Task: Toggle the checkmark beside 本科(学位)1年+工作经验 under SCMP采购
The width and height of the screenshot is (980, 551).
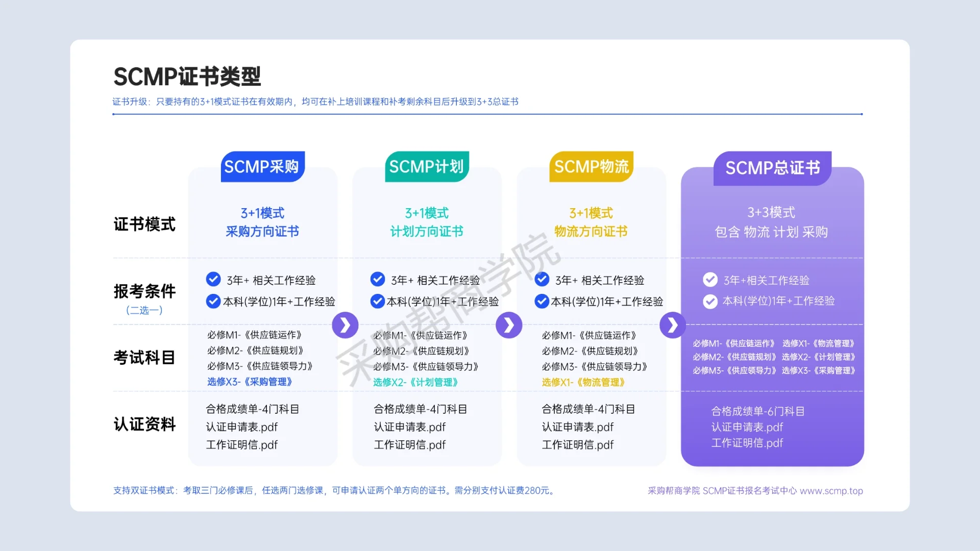Action: pos(212,301)
